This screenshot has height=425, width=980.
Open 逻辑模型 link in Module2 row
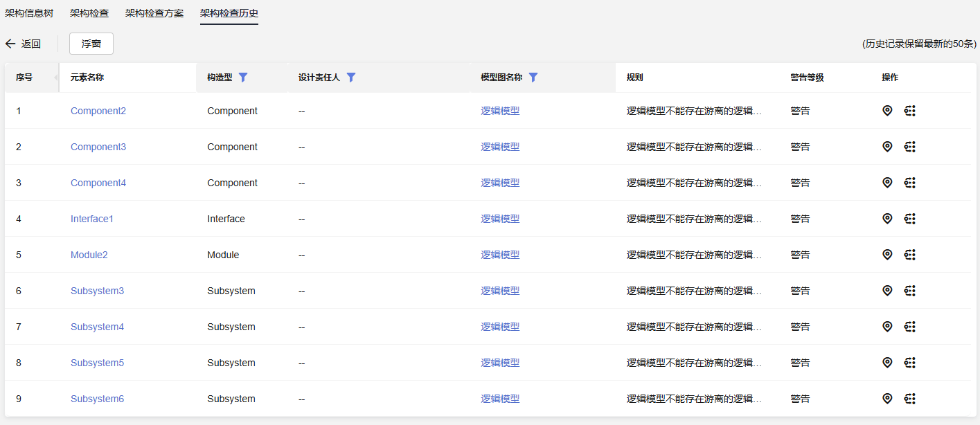(x=500, y=255)
